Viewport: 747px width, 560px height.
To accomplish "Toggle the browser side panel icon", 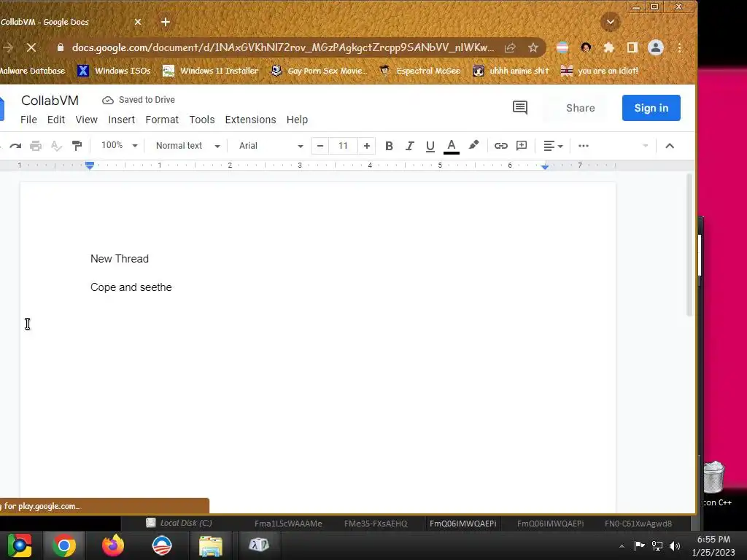I will click(x=632, y=47).
